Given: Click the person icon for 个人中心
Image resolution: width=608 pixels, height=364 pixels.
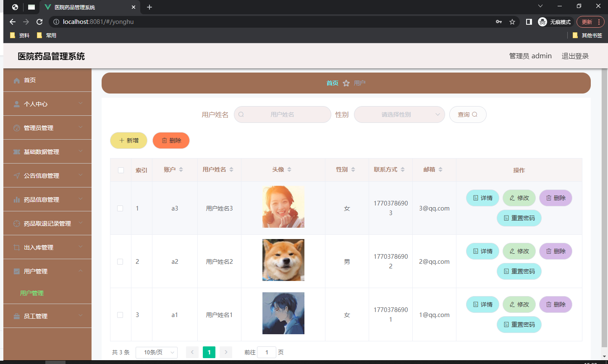Looking at the screenshot, I should (x=16, y=104).
